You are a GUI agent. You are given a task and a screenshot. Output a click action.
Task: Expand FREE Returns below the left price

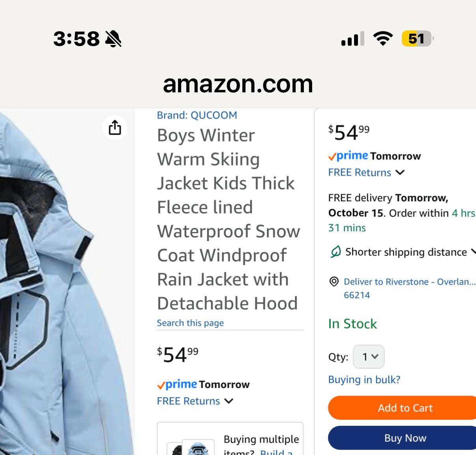pyautogui.click(x=195, y=401)
